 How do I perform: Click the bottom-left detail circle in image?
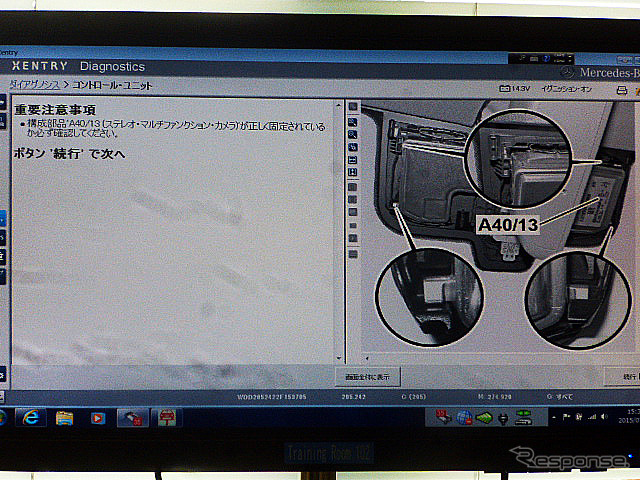click(x=429, y=297)
